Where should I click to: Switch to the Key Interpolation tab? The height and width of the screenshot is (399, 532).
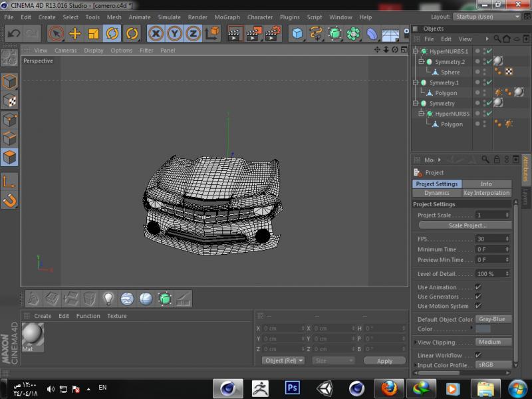click(486, 193)
